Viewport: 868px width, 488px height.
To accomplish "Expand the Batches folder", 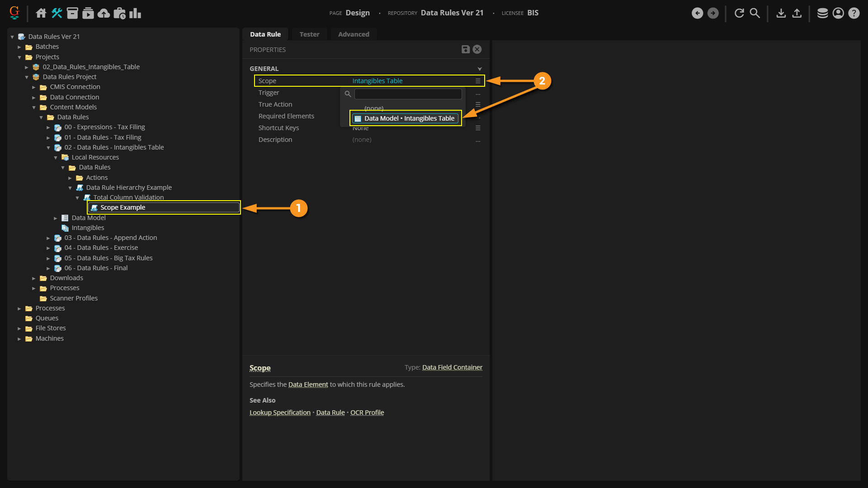I will click(x=19, y=47).
